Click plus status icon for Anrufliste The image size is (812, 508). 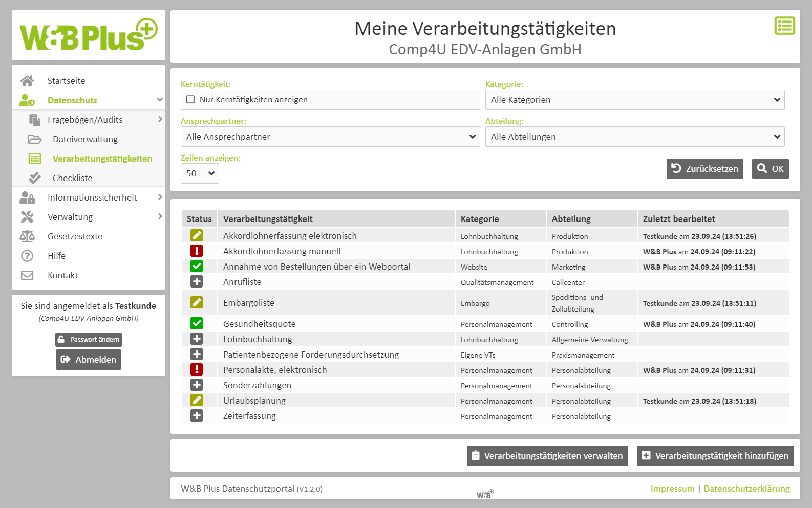197,281
